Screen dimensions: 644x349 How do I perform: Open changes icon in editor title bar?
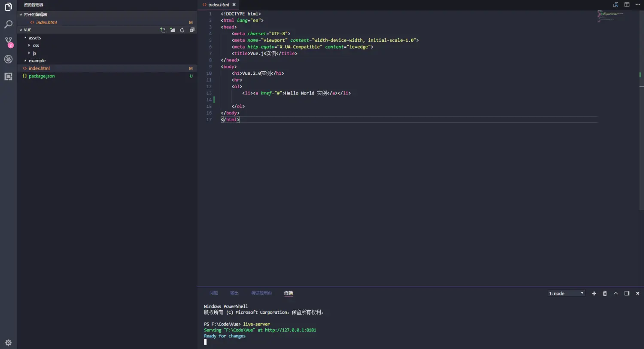pyautogui.click(x=616, y=5)
